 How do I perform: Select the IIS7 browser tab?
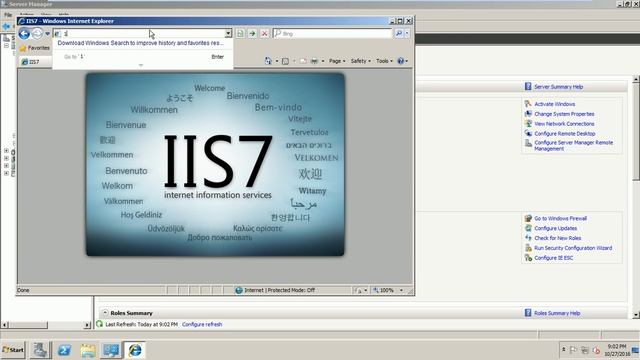coord(35,62)
